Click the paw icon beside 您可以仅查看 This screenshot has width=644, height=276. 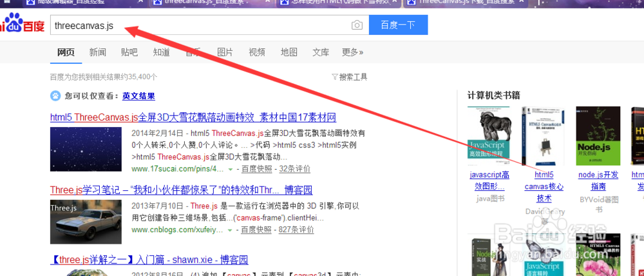coord(55,96)
